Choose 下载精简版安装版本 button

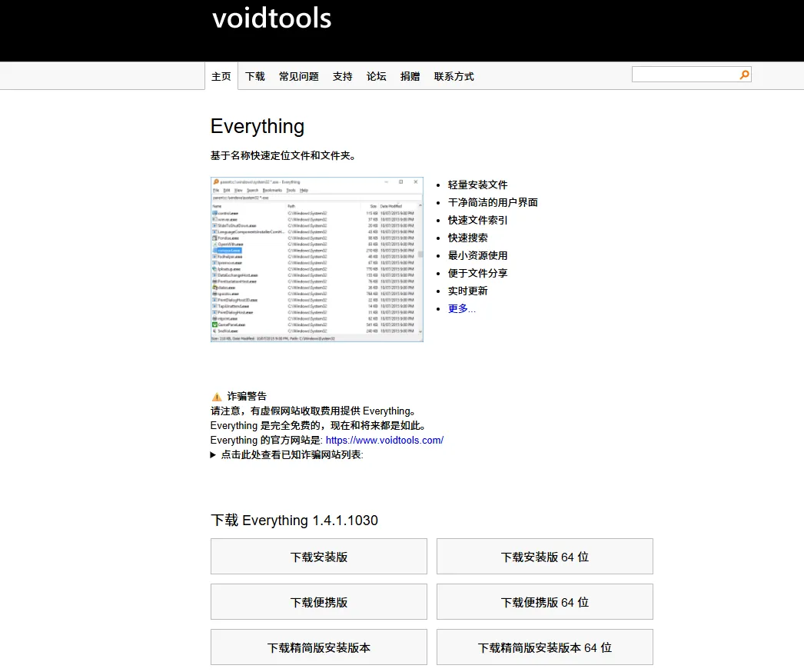318,647
